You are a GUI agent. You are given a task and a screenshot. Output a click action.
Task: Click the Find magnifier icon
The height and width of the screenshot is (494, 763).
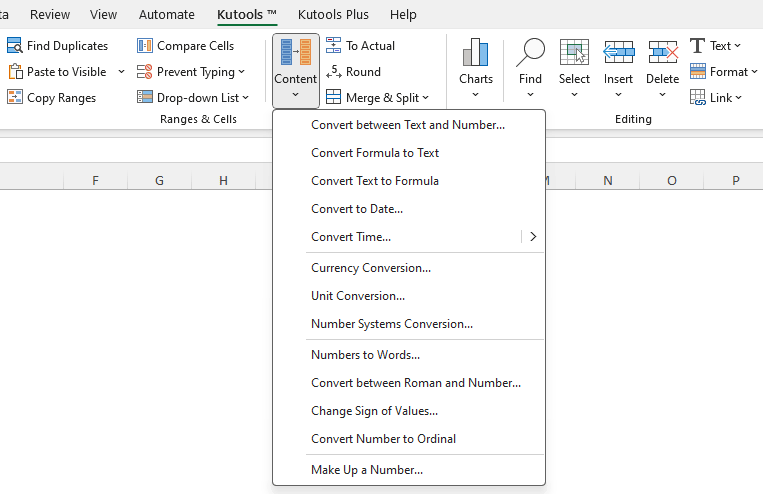click(530, 54)
